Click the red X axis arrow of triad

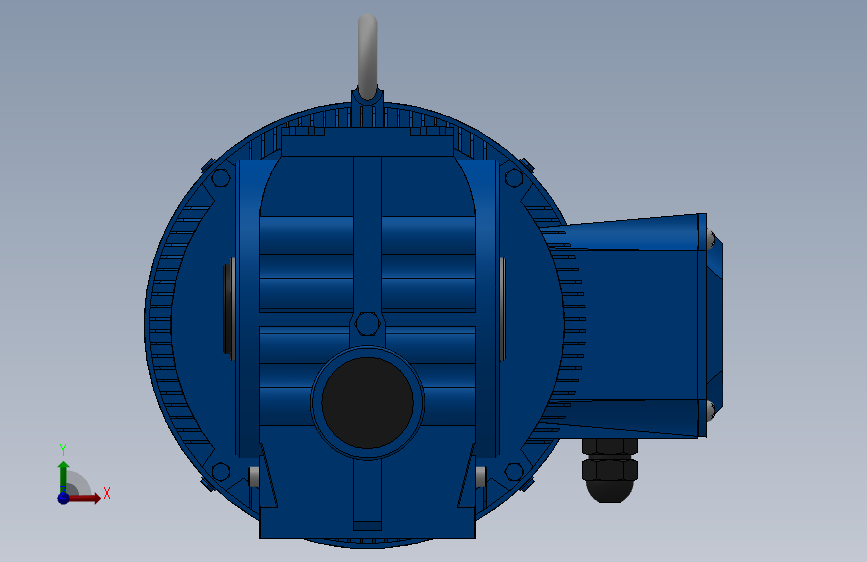point(87,498)
